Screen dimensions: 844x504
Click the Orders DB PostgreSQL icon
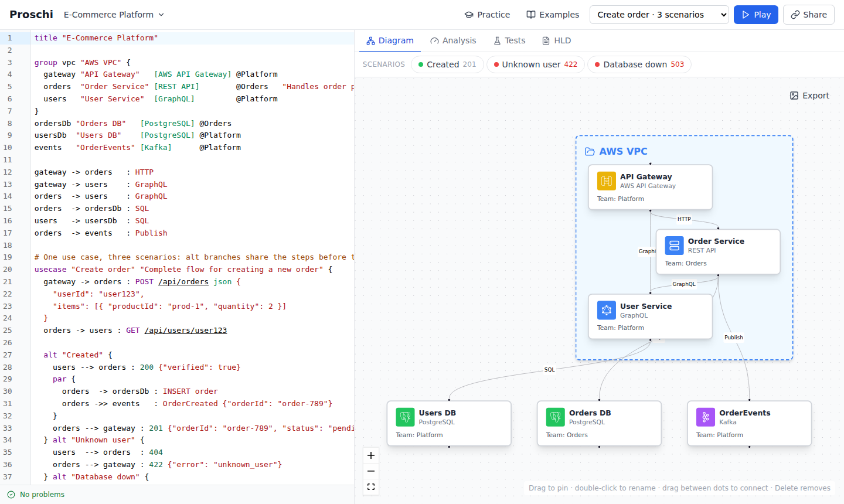(x=555, y=417)
